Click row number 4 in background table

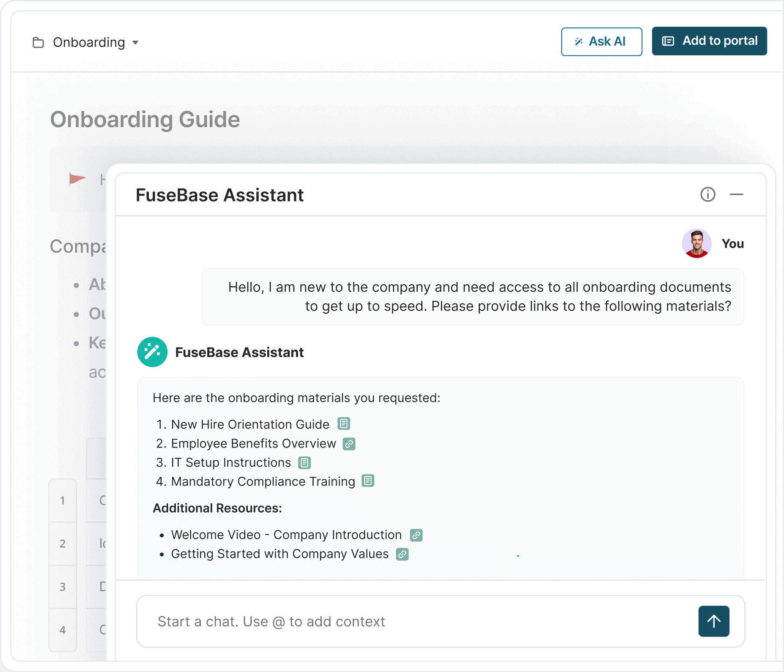coord(63,630)
